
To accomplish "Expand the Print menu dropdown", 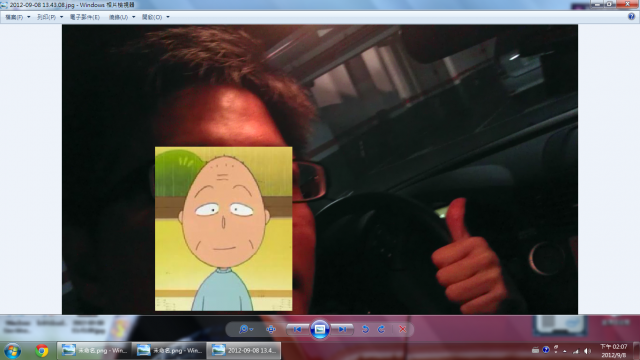I will click(x=50, y=17).
